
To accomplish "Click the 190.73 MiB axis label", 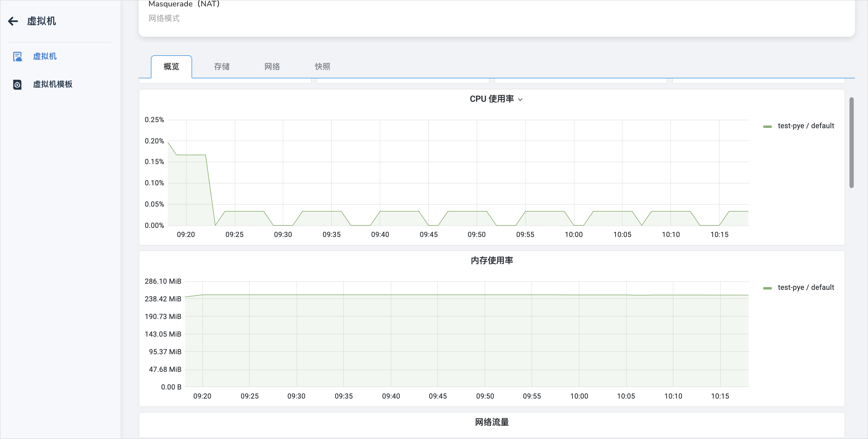I will pos(163,316).
